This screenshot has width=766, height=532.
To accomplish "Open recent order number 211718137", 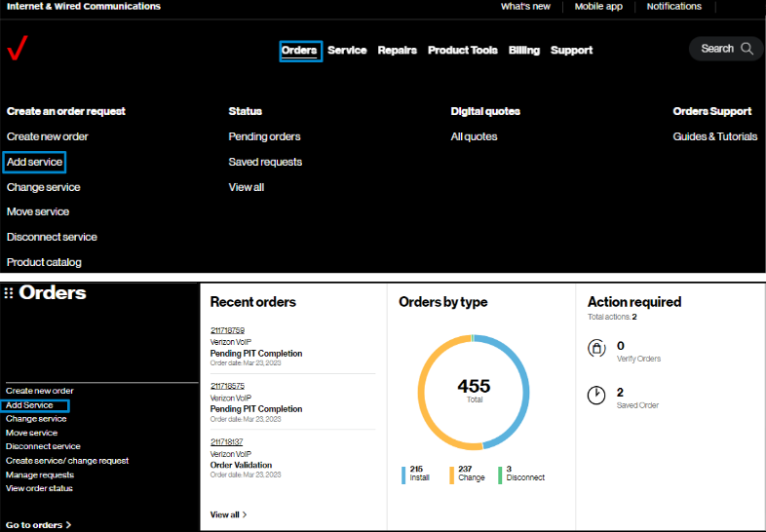I will (x=227, y=442).
